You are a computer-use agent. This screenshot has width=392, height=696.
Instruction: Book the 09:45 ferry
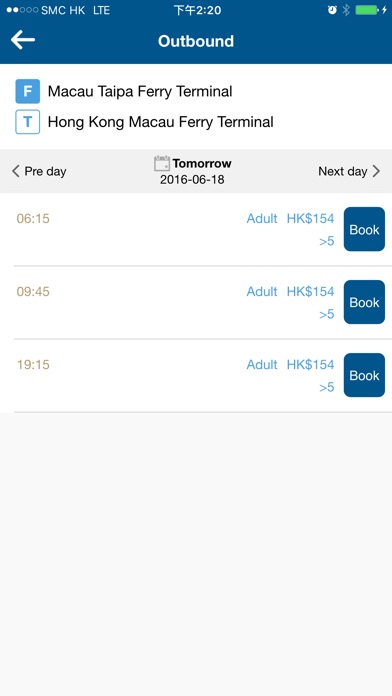click(x=364, y=302)
